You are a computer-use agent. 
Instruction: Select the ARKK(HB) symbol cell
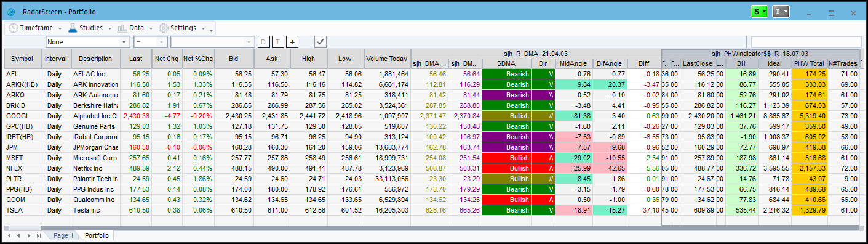(x=22, y=84)
